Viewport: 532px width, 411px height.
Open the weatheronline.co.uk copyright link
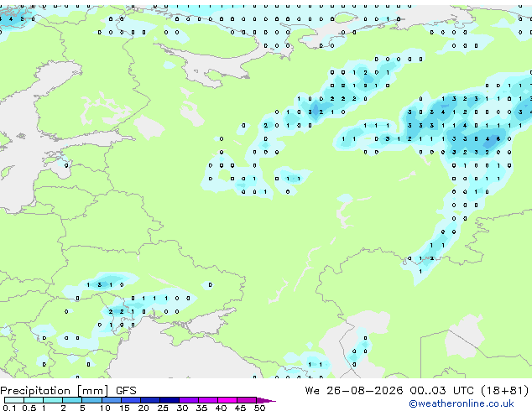[462, 403]
